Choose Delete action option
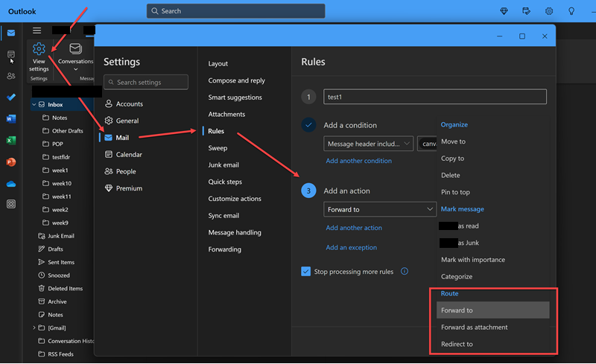The image size is (596, 364). pyautogui.click(x=493, y=175)
